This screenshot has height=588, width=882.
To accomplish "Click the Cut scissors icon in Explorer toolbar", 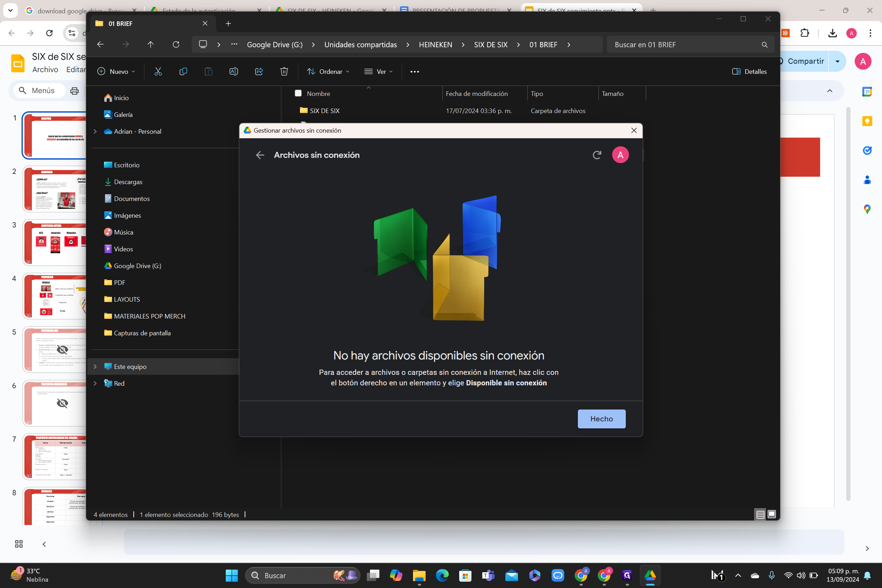I will pyautogui.click(x=158, y=71).
